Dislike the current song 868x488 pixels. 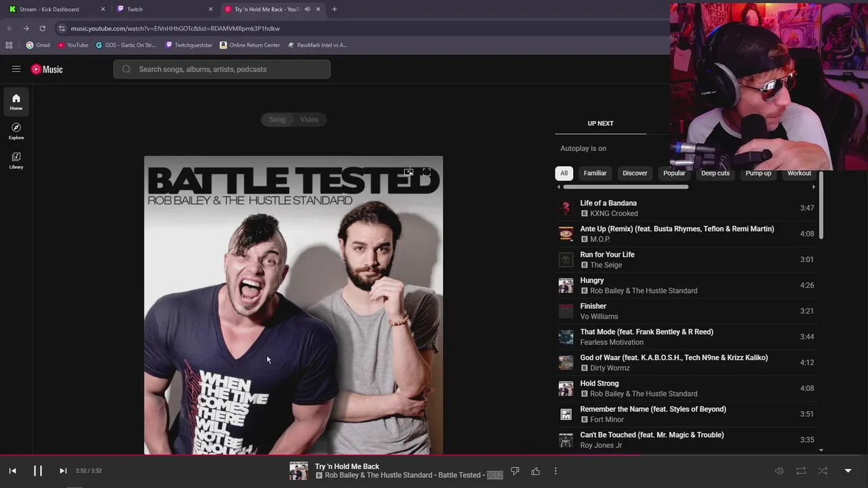pos(515,471)
